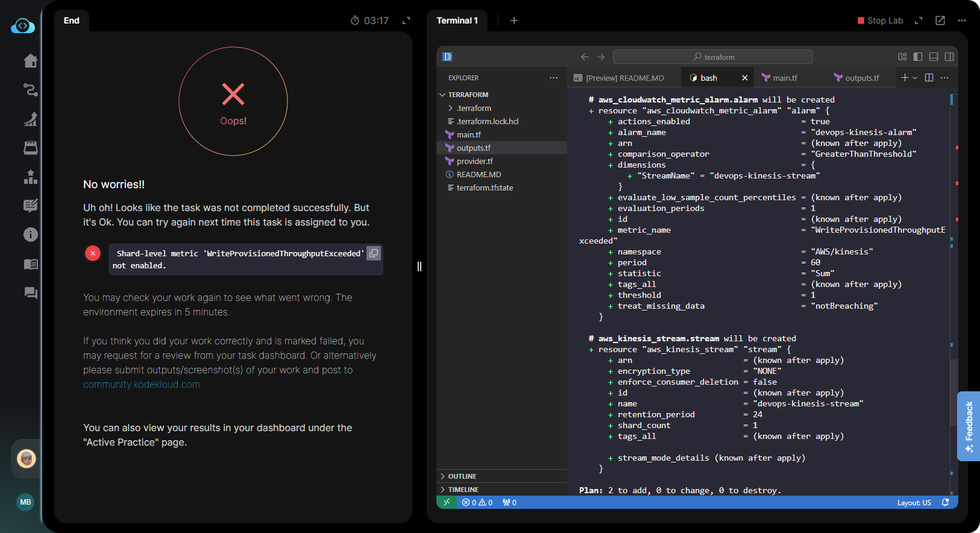This screenshot has height=533, width=980.
Task: Click the home icon in the left sidebar
Action: coord(30,61)
